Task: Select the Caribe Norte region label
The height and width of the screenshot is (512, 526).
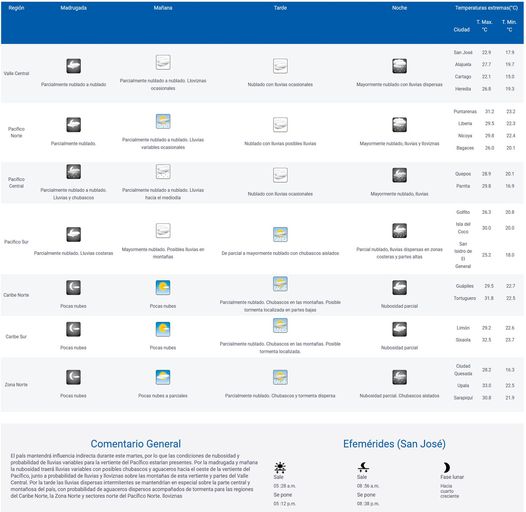Action: click(16, 295)
